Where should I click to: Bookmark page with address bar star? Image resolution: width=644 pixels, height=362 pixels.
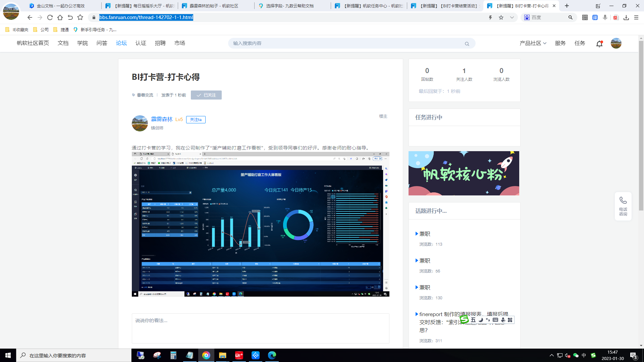coord(501,17)
